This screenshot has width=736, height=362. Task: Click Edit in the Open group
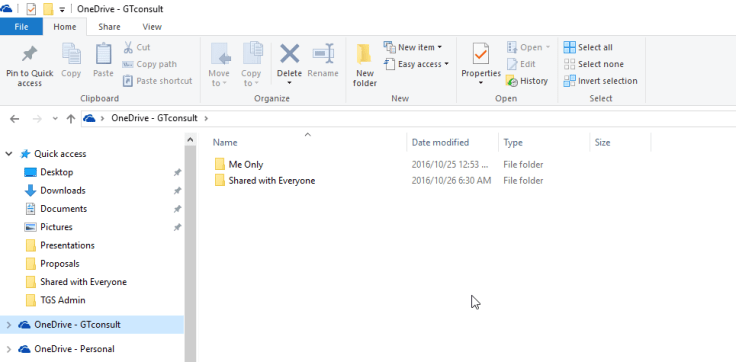click(x=521, y=64)
